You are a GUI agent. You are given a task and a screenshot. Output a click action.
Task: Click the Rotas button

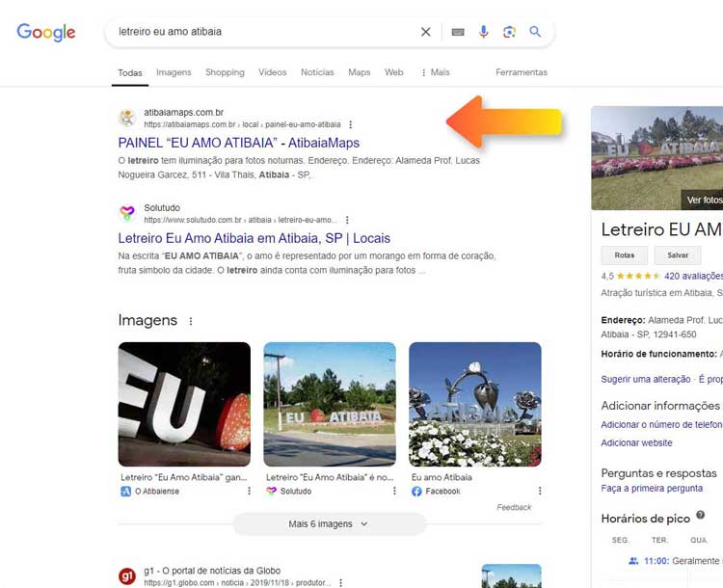coord(624,255)
